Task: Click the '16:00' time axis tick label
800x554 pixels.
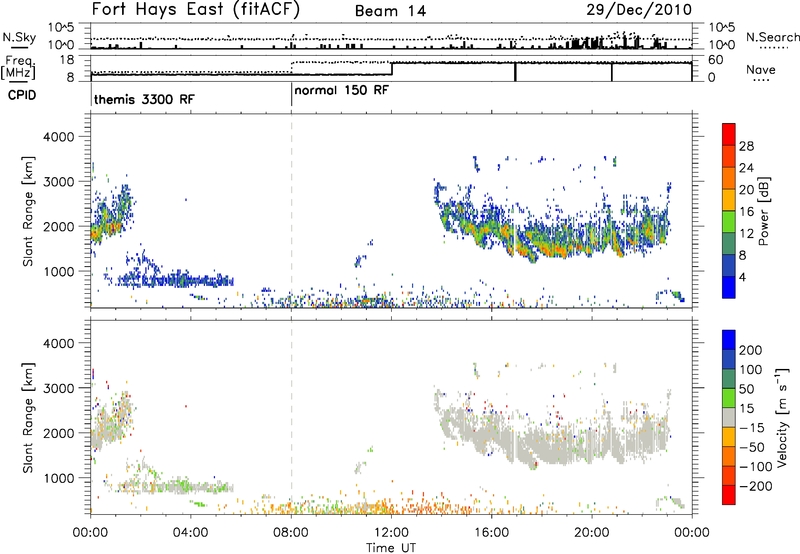Action: [x=491, y=533]
